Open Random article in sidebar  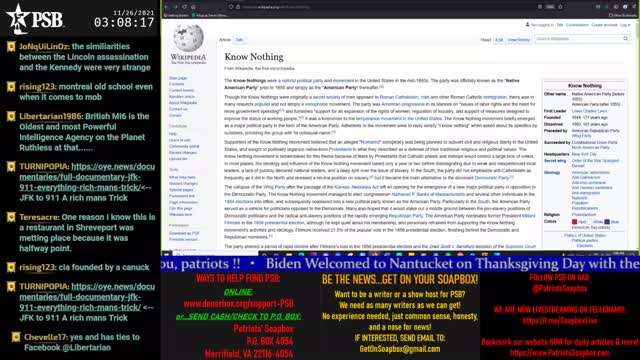click(x=182, y=97)
